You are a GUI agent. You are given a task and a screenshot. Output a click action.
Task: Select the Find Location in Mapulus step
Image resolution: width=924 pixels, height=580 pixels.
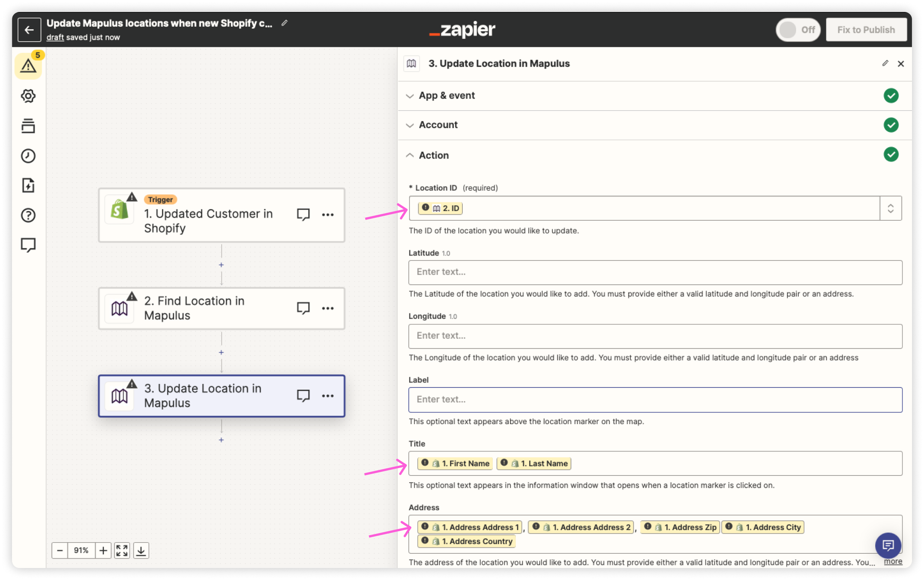tap(221, 308)
